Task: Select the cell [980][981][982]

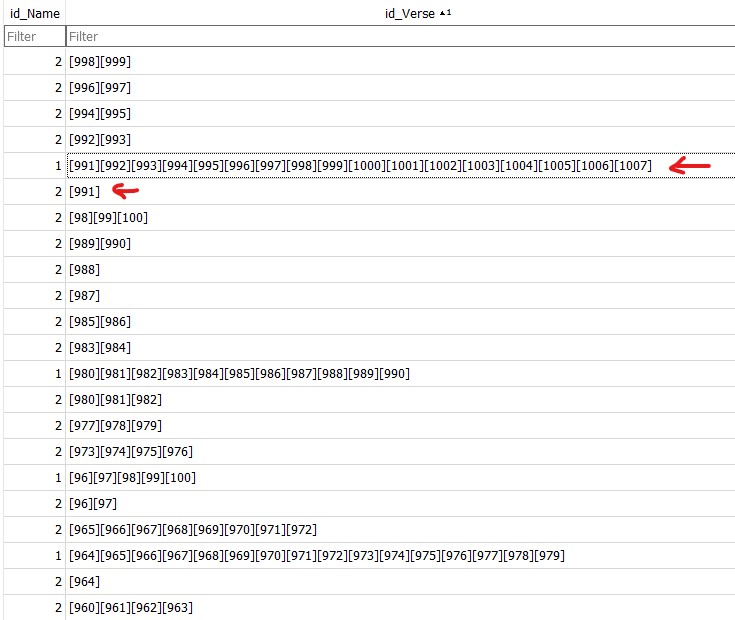Action: tap(401, 400)
